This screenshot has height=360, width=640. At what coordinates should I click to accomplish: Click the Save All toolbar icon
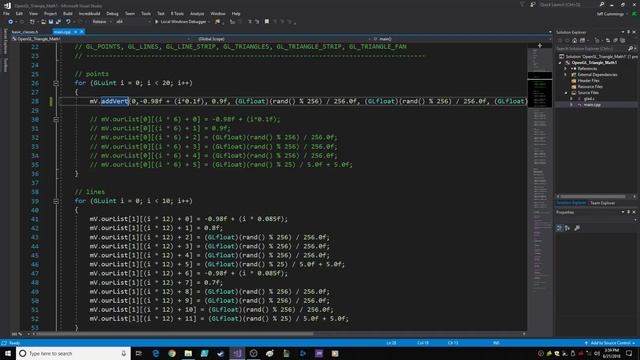click(x=58, y=22)
